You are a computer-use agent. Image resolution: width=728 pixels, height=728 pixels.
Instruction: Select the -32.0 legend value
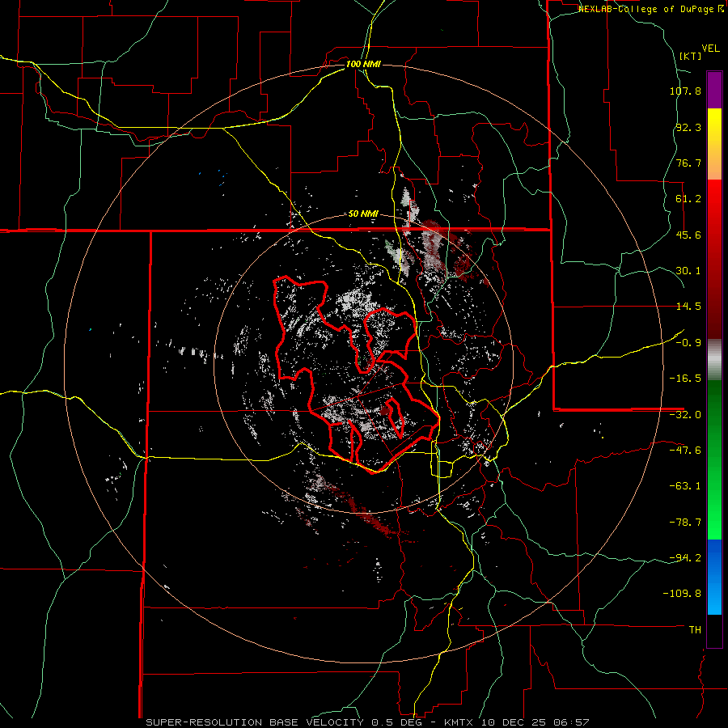pos(685,415)
